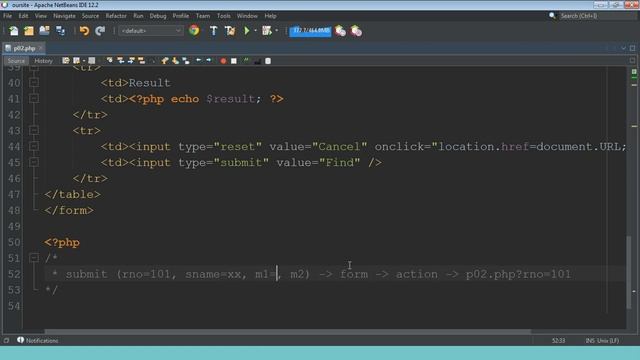The image size is (640, 360).
Task: Switch to the p02.php editor tab
Action: point(24,48)
